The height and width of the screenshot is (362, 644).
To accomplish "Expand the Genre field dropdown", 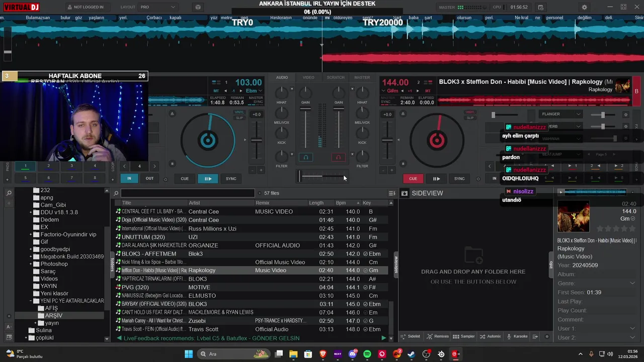I will click(x=632, y=283).
